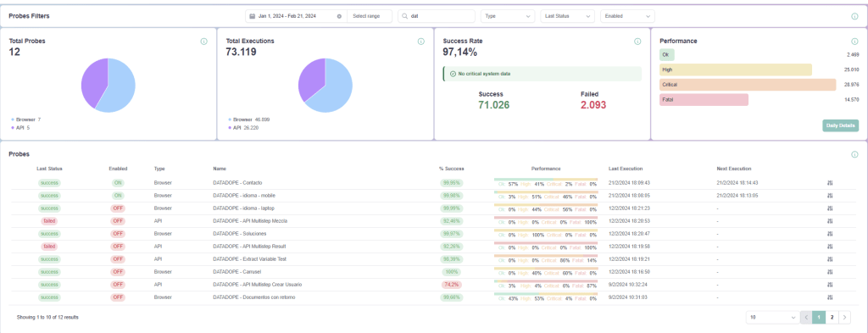Toggle Enabled OFF for API Multistep Result
Screen dimensions: 868x333
tap(117, 247)
